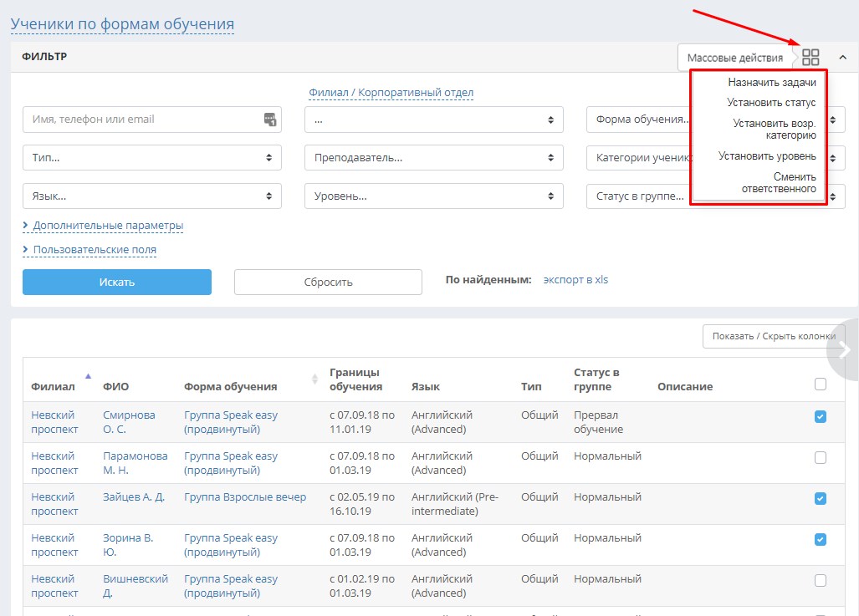Click the Статус в группе column header

tap(596, 379)
